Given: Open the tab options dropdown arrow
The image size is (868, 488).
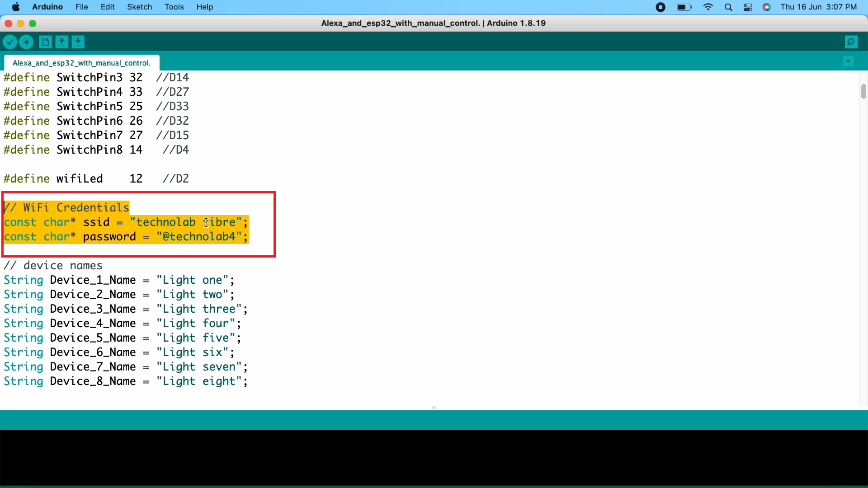Looking at the screenshot, I should pyautogui.click(x=849, y=61).
